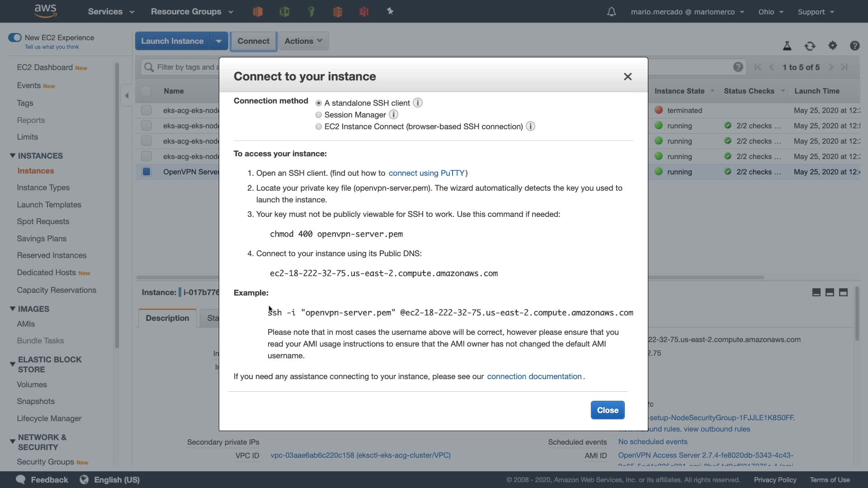
Task: Open Instance Types in the sidebar
Action: tap(43, 188)
